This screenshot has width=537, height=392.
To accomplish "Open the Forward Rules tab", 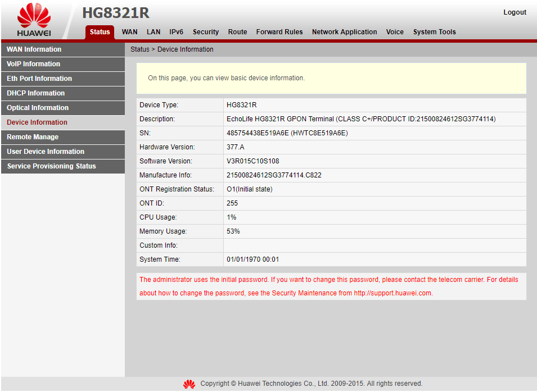I will [279, 32].
